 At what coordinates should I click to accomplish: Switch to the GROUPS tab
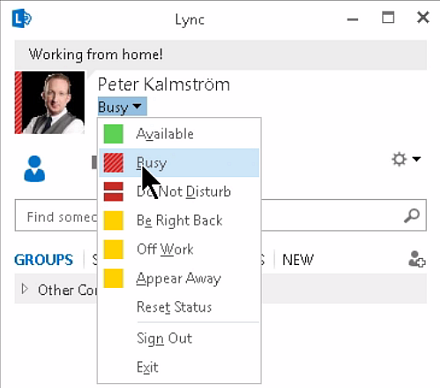coord(43,260)
